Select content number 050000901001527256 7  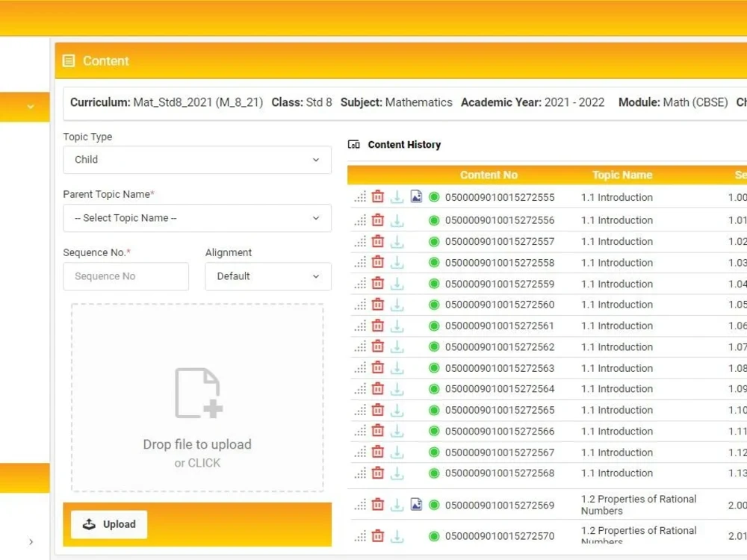pos(500,452)
